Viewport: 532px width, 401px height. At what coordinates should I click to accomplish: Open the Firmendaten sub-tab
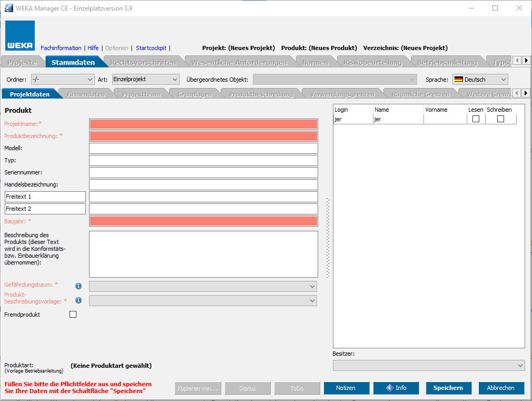[86, 94]
